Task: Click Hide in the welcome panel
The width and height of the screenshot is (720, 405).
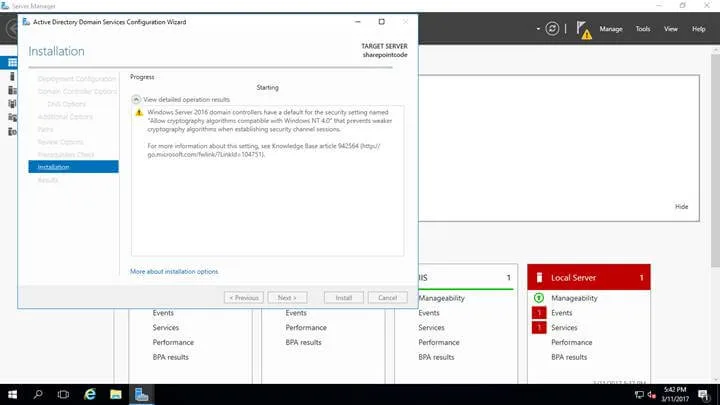Action: [x=681, y=207]
